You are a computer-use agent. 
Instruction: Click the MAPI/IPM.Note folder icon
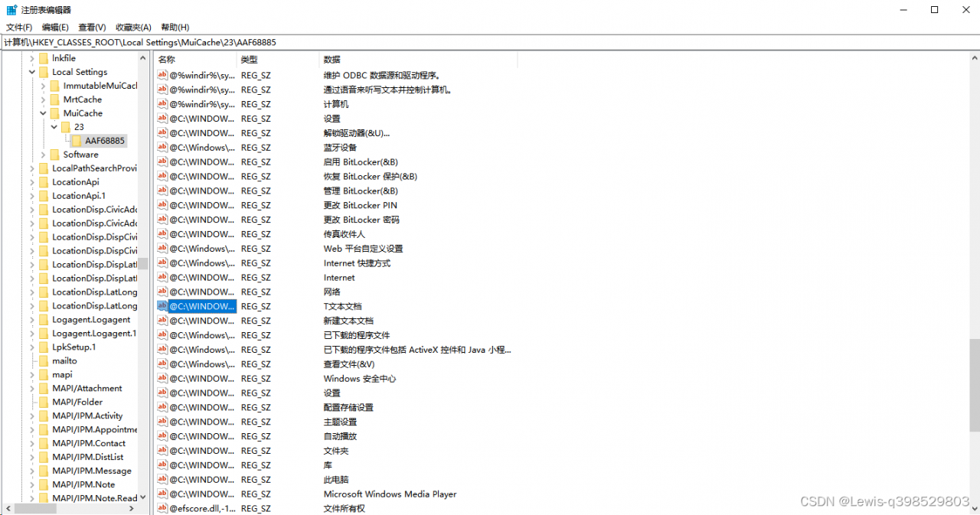[44, 485]
